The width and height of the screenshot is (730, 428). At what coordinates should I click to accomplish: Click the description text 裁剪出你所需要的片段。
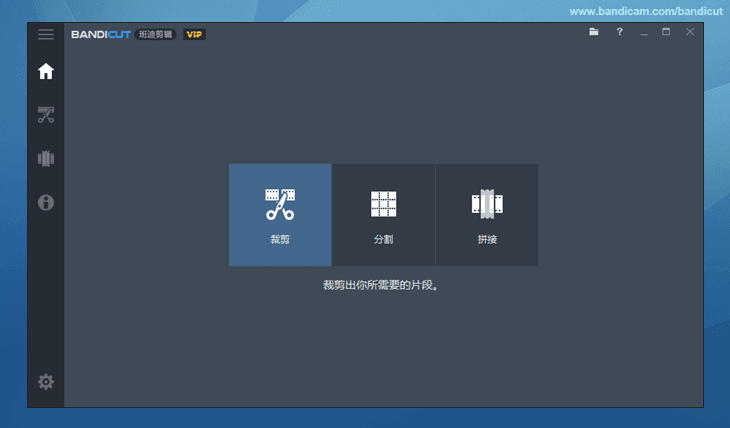(380, 285)
